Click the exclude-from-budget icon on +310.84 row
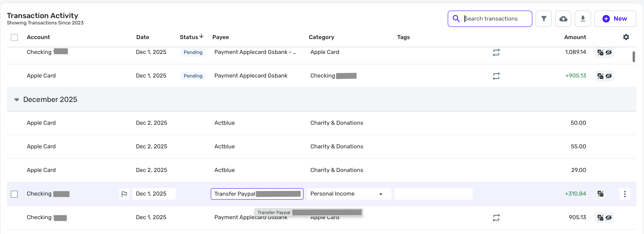644x234 pixels. [600, 194]
